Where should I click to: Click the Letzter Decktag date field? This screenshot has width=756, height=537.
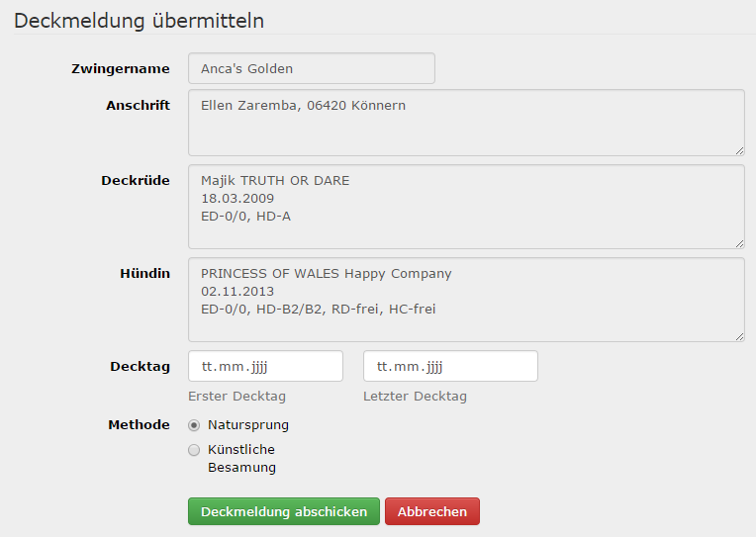pos(450,366)
